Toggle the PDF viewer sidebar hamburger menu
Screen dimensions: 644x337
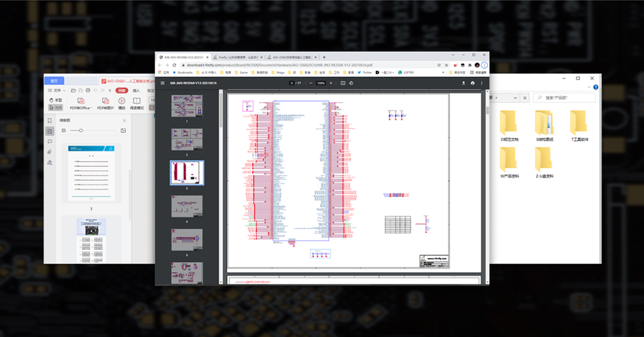163,83
